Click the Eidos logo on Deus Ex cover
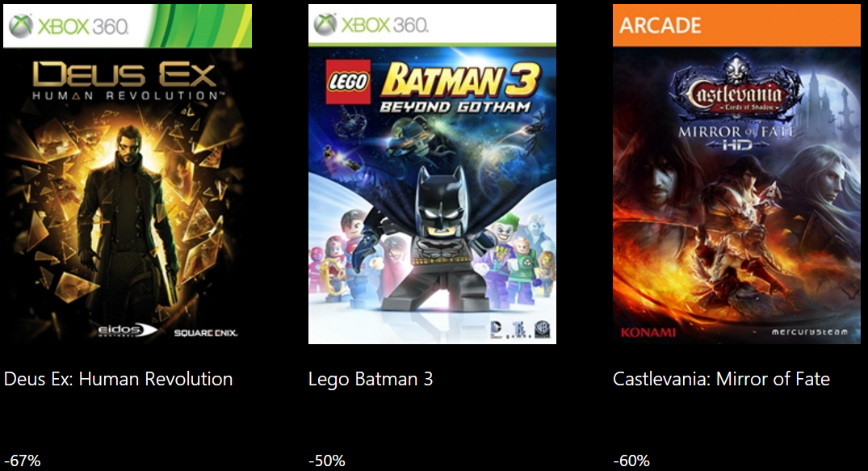Image resolution: width=868 pixels, height=471 pixels. click(128, 330)
